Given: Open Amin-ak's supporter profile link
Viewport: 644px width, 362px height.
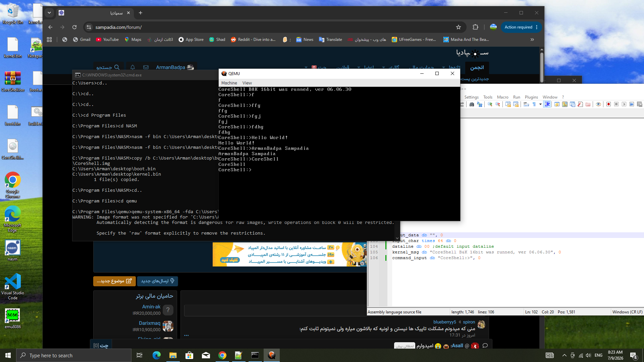Looking at the screenshot, I should coord(151,307).
